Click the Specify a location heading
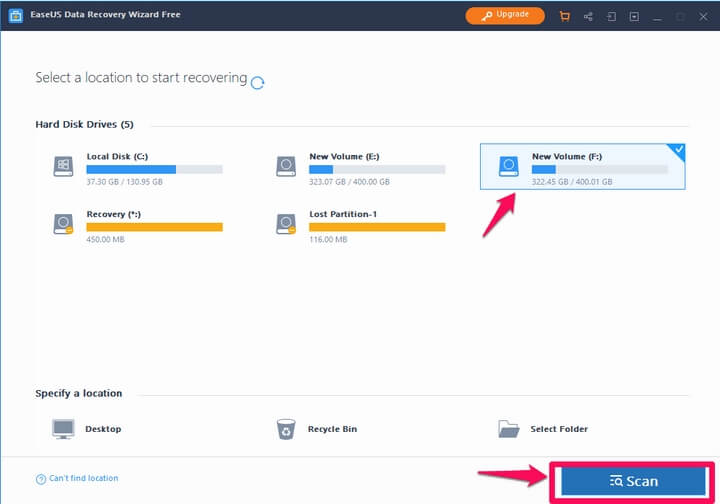The height and width of the screenshot is (504, 720). click(79, 394)
